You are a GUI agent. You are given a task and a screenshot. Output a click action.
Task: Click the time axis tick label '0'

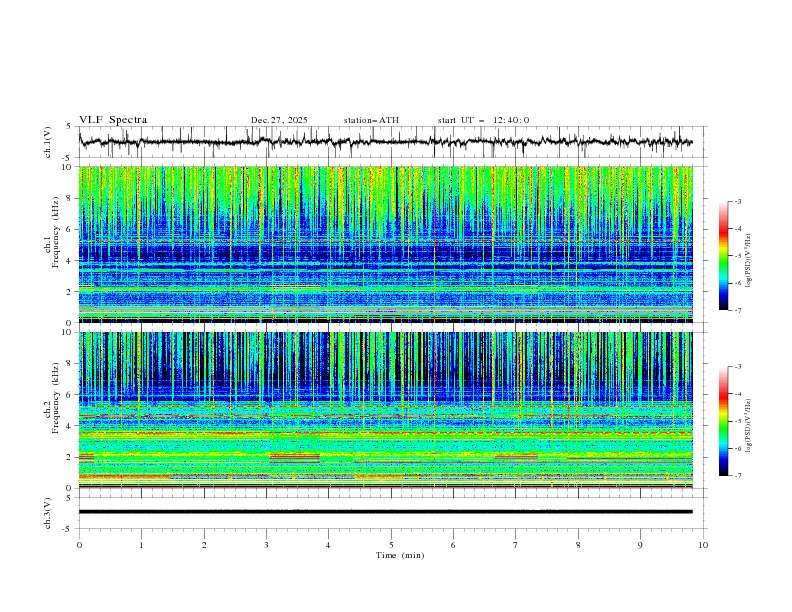tap(79, 545)
